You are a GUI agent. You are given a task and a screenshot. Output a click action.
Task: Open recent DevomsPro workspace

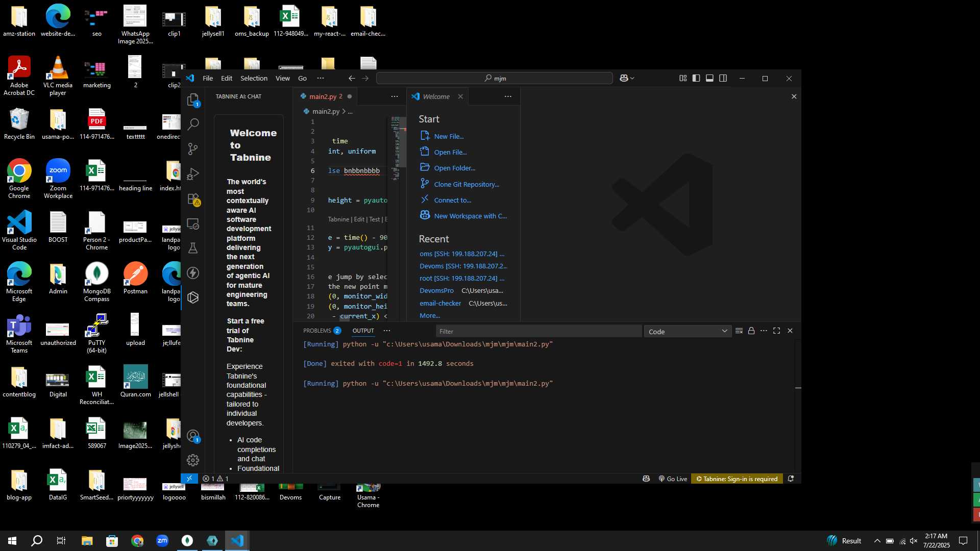coord(436,290)
